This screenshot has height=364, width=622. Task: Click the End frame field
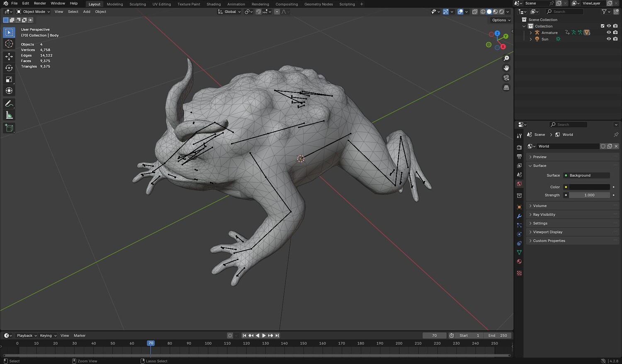click(x=498, y=335)
